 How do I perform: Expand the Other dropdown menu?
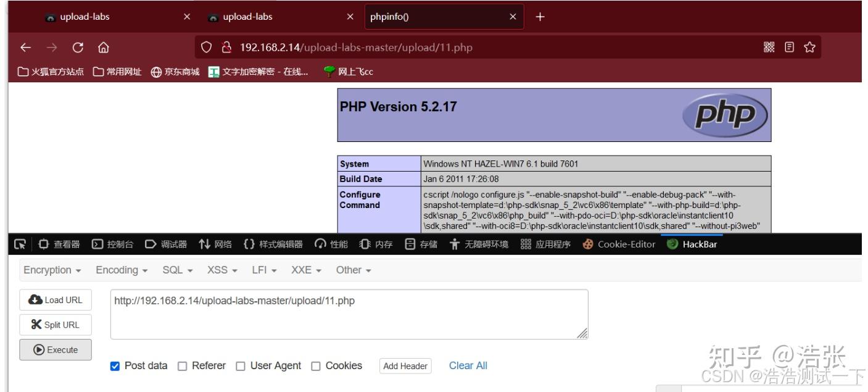[x=353, y=270]
